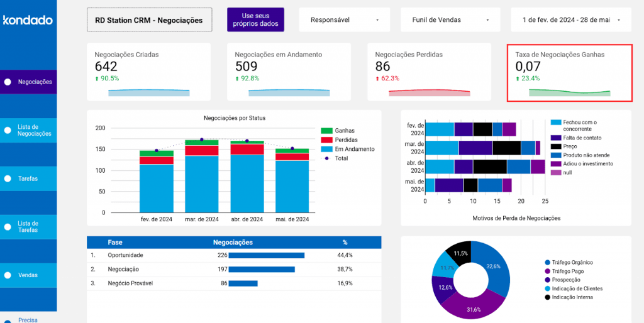644x323 pixels.
Task: Click the white circle icon beside Vendas
Action: tap(8, 275)
